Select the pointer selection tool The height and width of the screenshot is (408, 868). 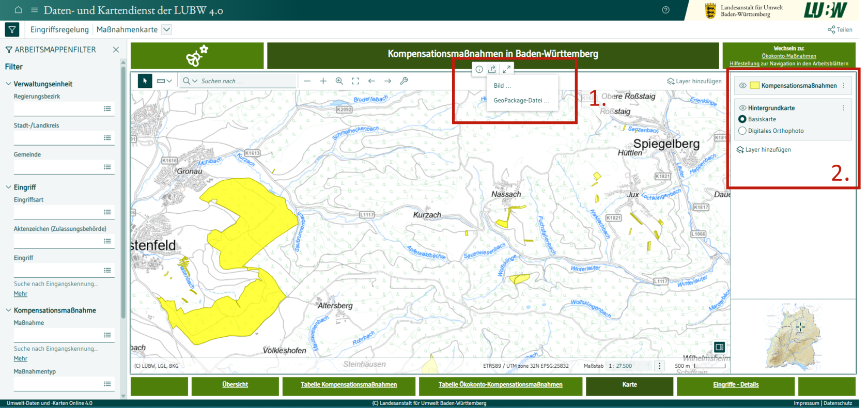coord(145,81)
